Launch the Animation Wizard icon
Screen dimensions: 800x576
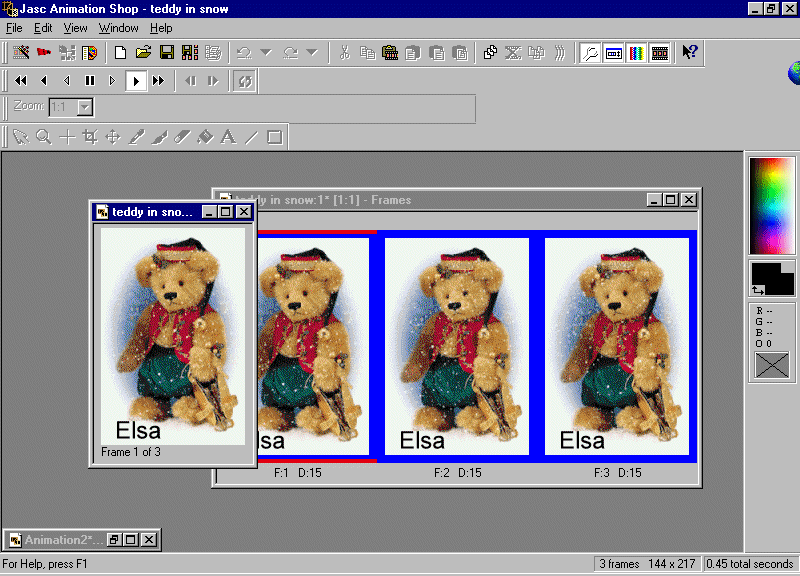tap(21, 52)
